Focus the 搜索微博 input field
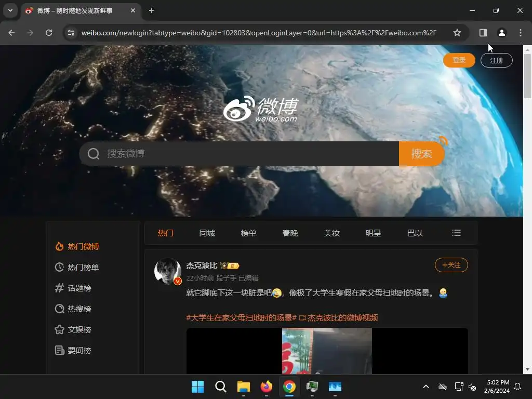 tap(251, 154)
